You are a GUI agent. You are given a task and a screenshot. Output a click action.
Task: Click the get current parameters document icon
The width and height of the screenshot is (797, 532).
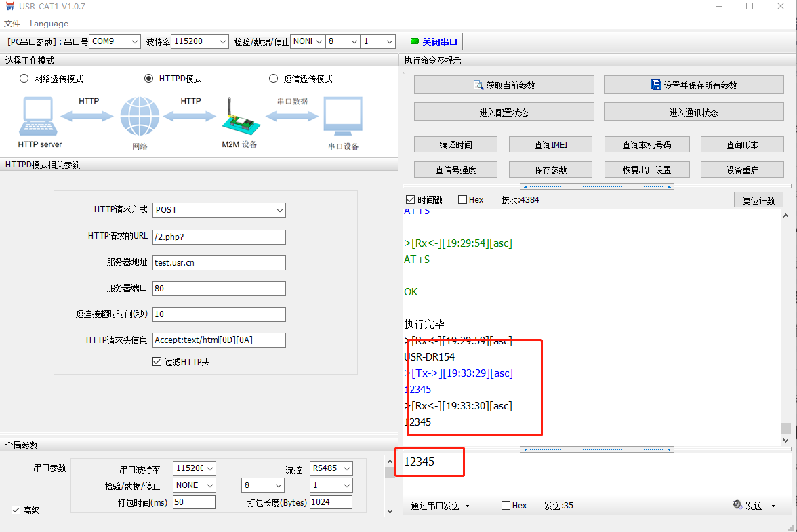pos(478,85)
